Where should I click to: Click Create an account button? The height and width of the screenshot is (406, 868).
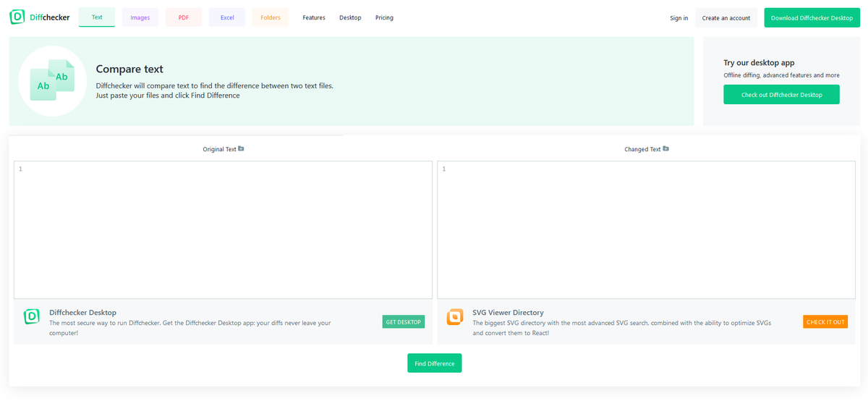726,18
